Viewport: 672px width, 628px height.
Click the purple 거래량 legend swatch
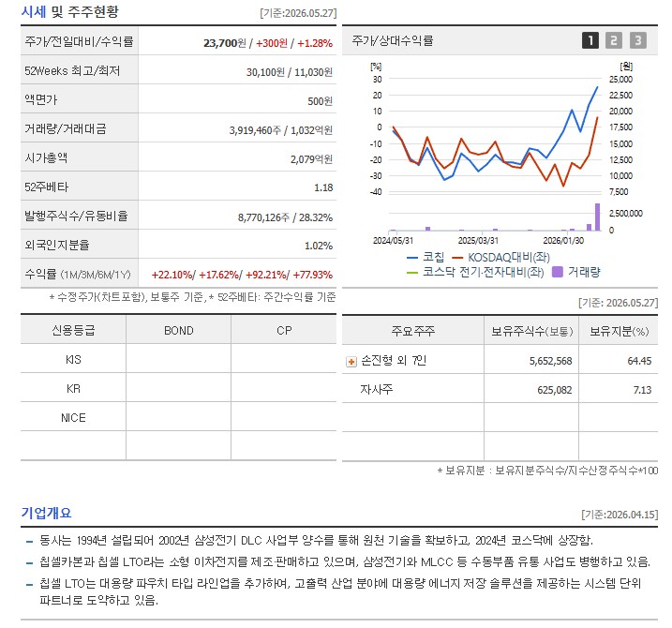click(558, 272)
